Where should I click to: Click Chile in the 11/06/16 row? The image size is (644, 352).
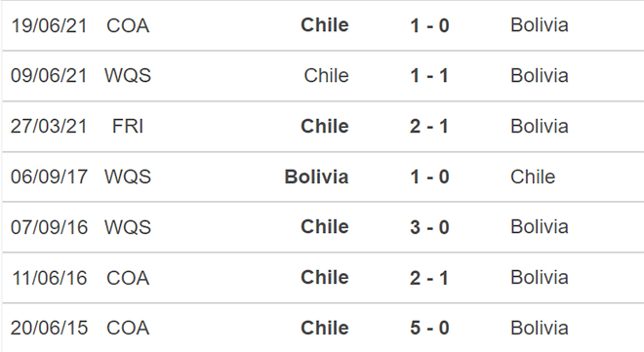point(325,277)
